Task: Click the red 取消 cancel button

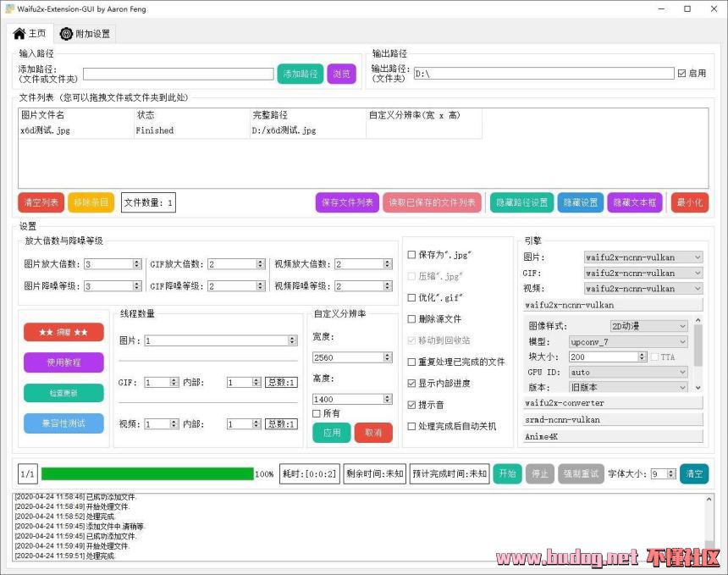Action: [373, 433]
